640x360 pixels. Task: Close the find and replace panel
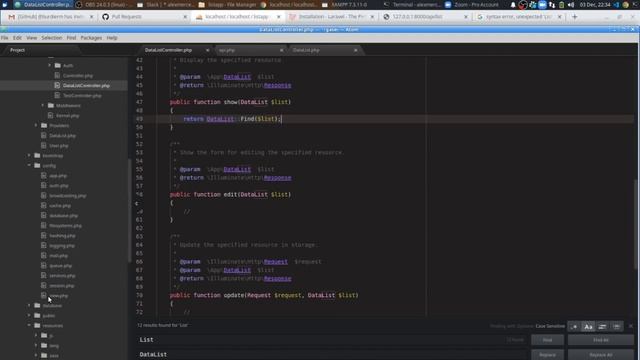coord(631,326)
